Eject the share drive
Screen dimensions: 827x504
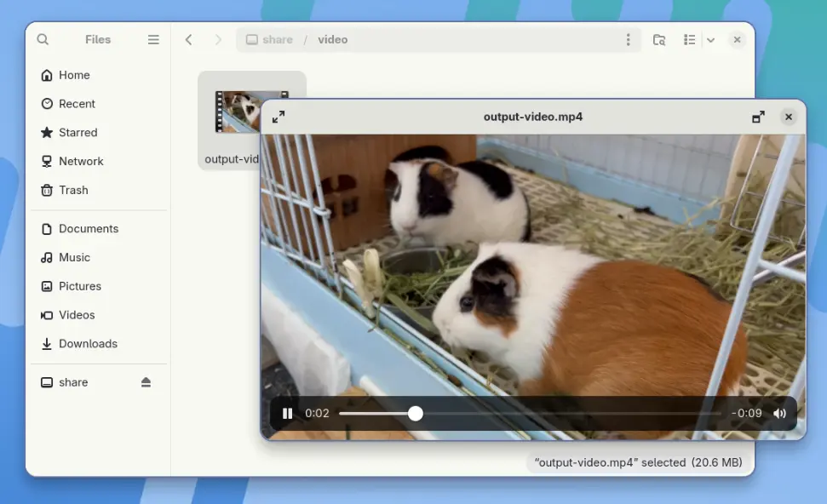146,382
